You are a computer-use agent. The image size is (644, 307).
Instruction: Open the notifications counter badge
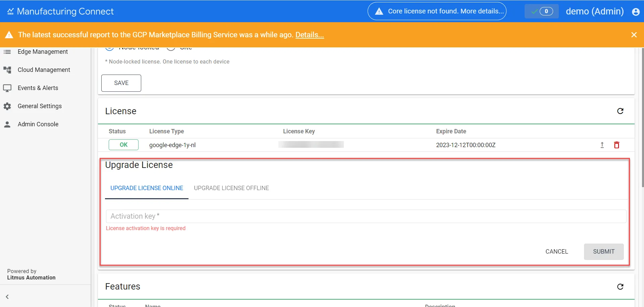[542, 11]
